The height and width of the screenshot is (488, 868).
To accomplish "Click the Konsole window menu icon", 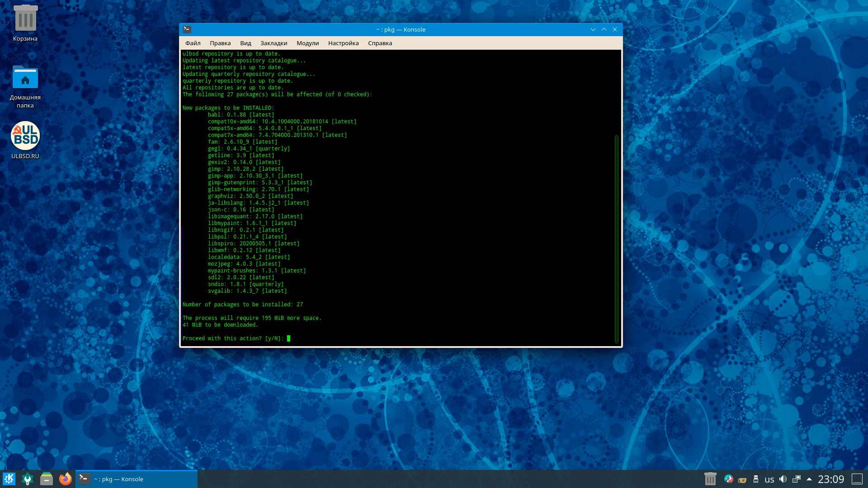I will 187,29.
